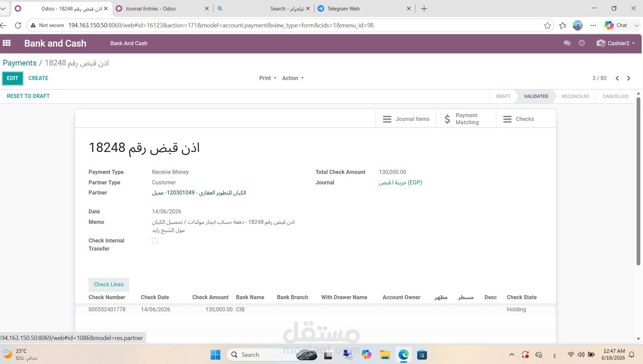Click the taskbar Search box

click(x=272, y=355)
